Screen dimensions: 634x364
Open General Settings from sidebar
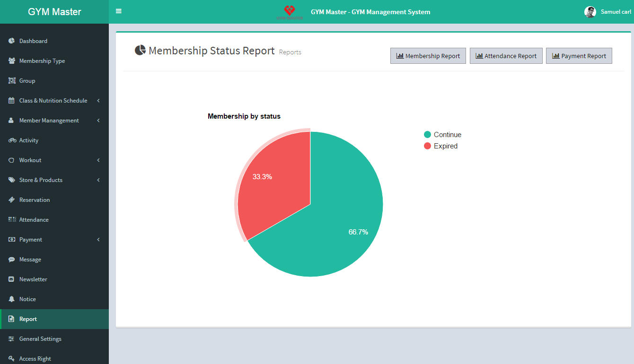click(x=54, y=339)
